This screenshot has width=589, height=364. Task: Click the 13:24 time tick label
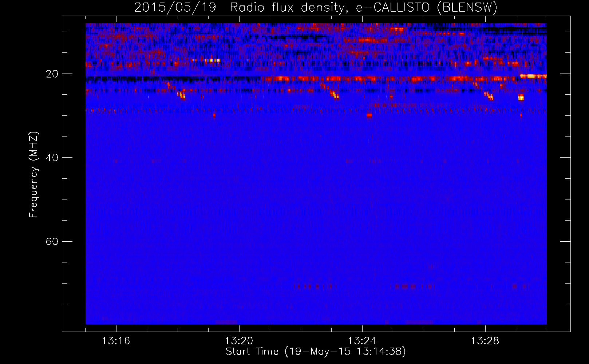click(362, 341)
